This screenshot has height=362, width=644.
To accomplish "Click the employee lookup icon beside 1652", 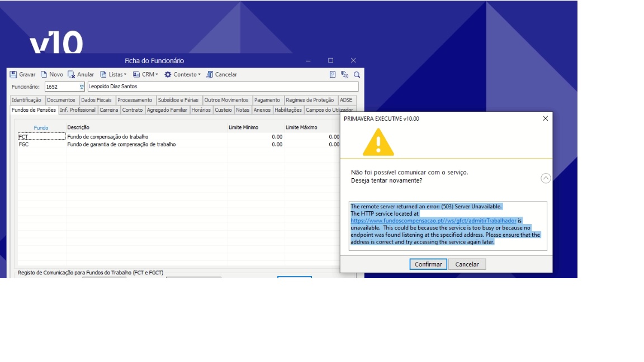I will 82,87.
